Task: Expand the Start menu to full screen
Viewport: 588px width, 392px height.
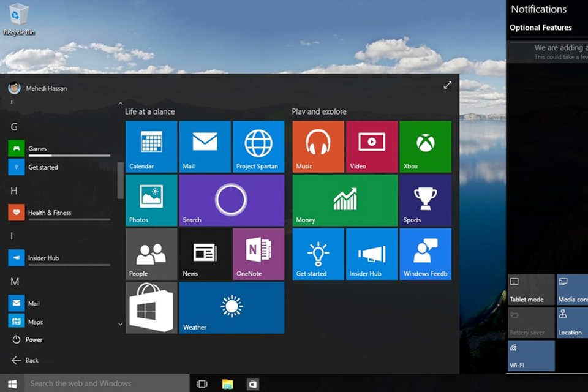Action: (x=447, y=85)
